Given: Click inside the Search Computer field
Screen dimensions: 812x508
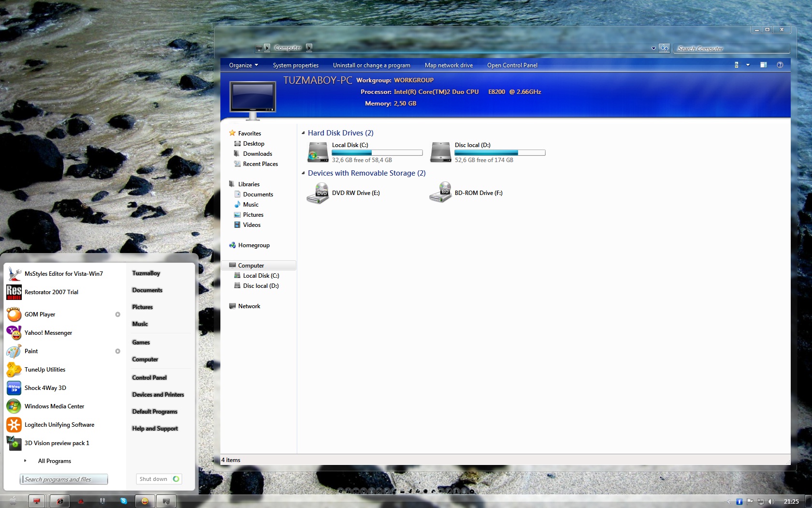Looking at the screenshot, I should [x=730, y=48].
